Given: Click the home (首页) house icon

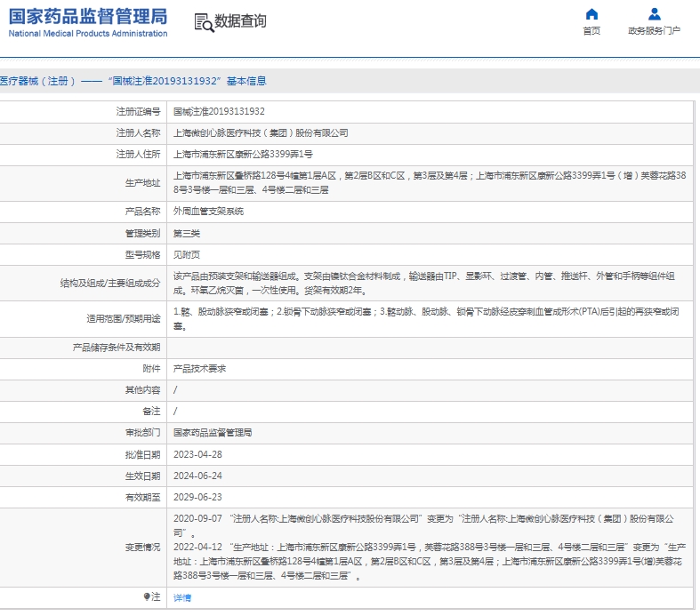Looking at the screenshot, I should pos(591,14).
